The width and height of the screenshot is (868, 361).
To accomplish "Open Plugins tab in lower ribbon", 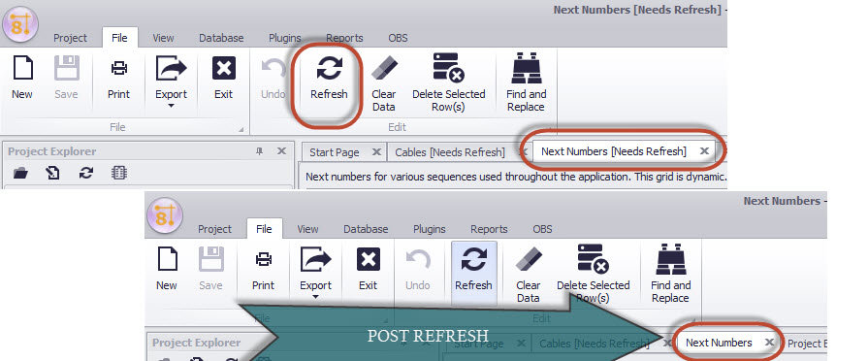I will 429,229.
